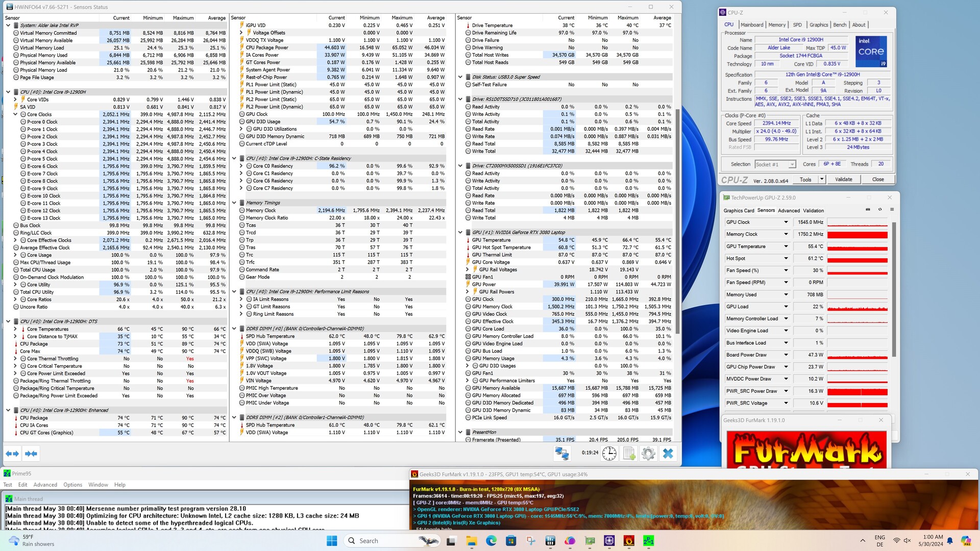
Task: Open the CPU-Z Tools dropdown arrow
Action: (822, 179)
